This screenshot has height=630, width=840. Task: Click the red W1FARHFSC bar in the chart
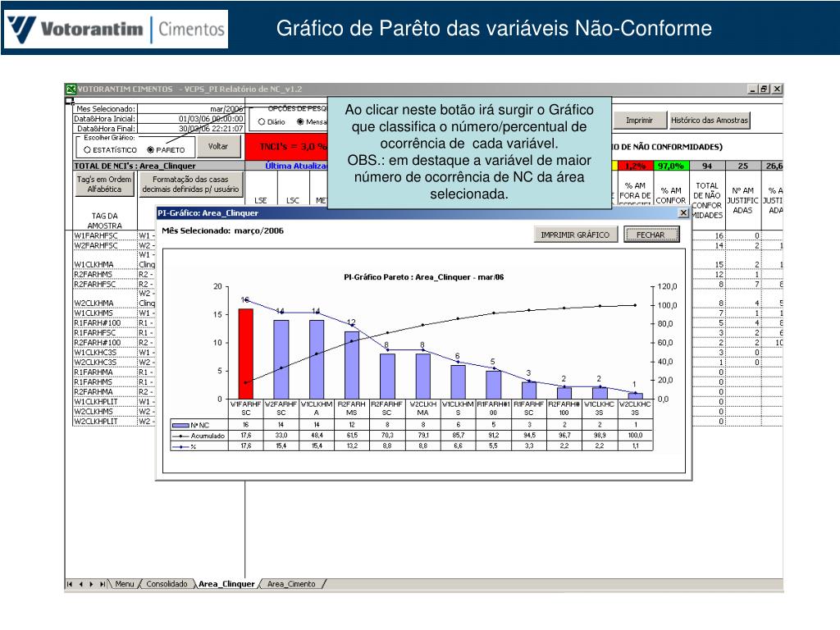point(246,354)
